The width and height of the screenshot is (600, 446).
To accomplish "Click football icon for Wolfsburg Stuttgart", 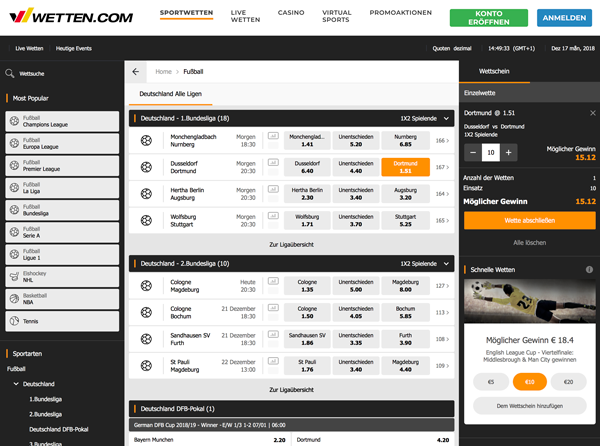I will pyautogui.click(x=146, y=220).
